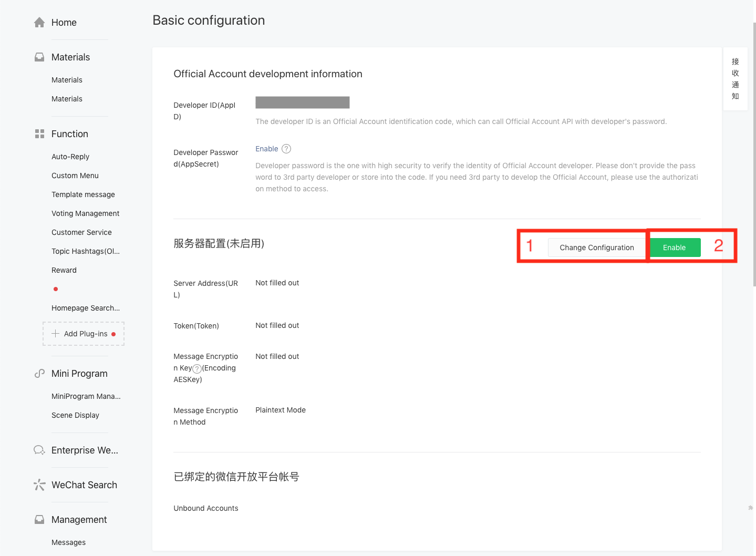Click the green Enable server configuration button
Screen dimensions: 756x556
tap(675, 248)
